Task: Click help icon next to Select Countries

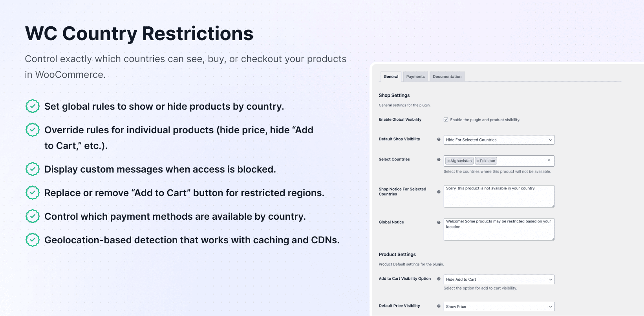Action: pyautogui.click(x=439, y=160)
